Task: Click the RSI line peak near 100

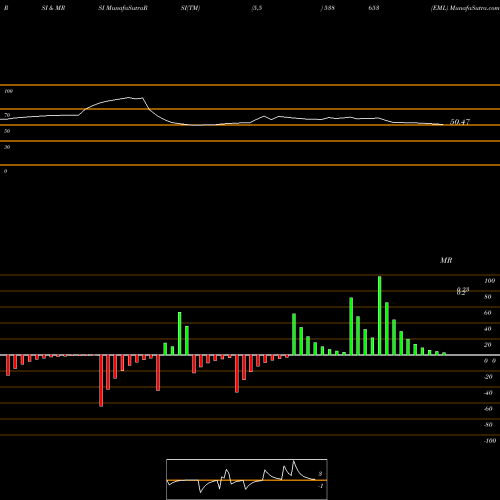Action: coord(129,98)
